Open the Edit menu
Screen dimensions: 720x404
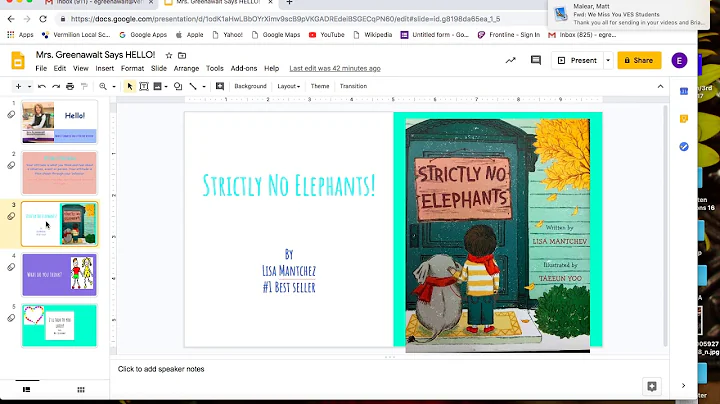point(60,68)
